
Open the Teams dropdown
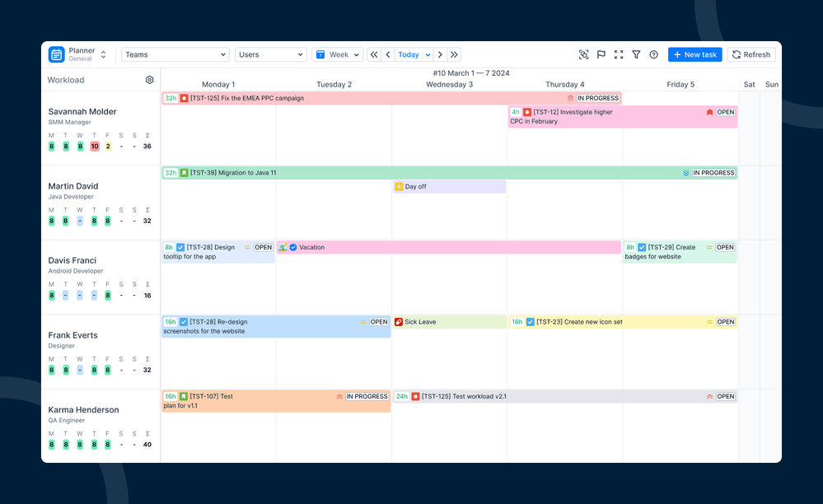pos(175,54)
